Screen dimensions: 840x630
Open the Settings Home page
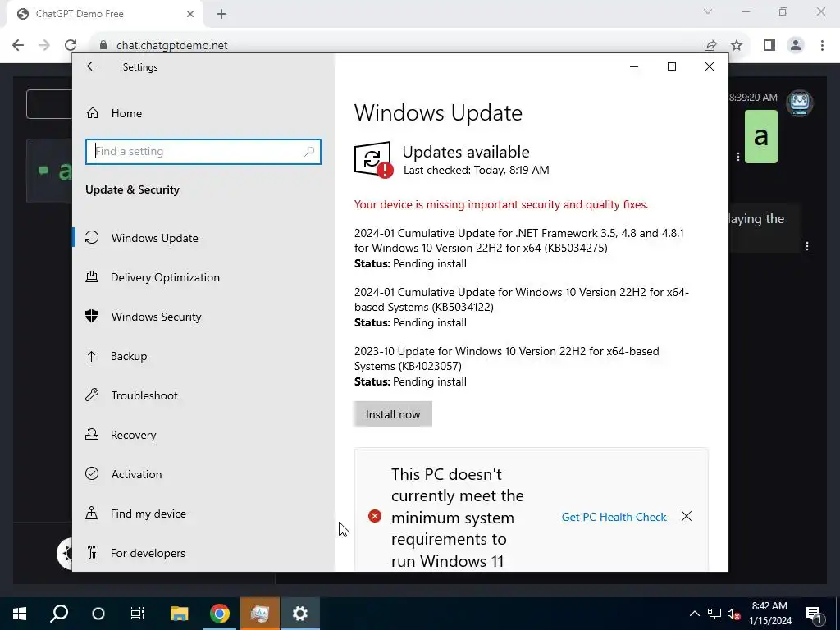[126, 113]
